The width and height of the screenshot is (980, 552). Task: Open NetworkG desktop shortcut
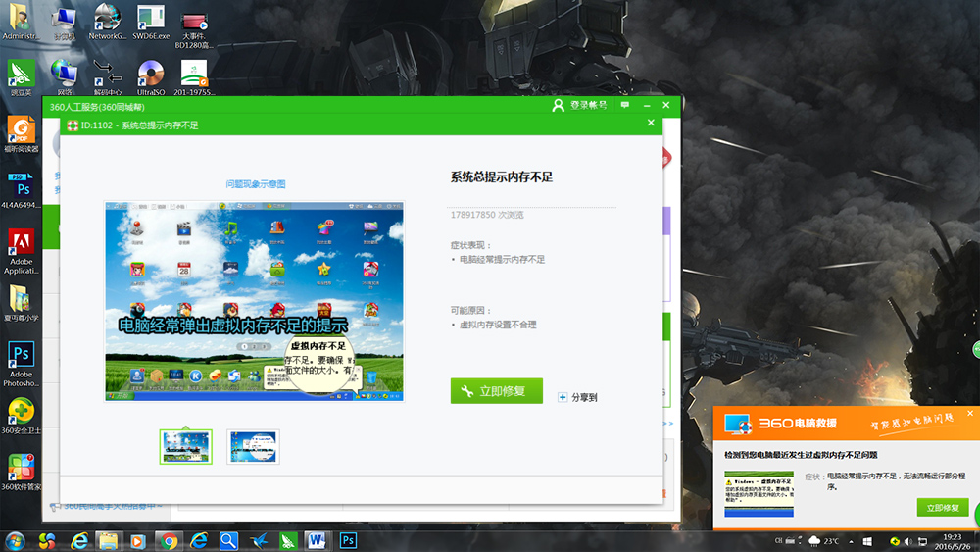[x=108, y=21]
